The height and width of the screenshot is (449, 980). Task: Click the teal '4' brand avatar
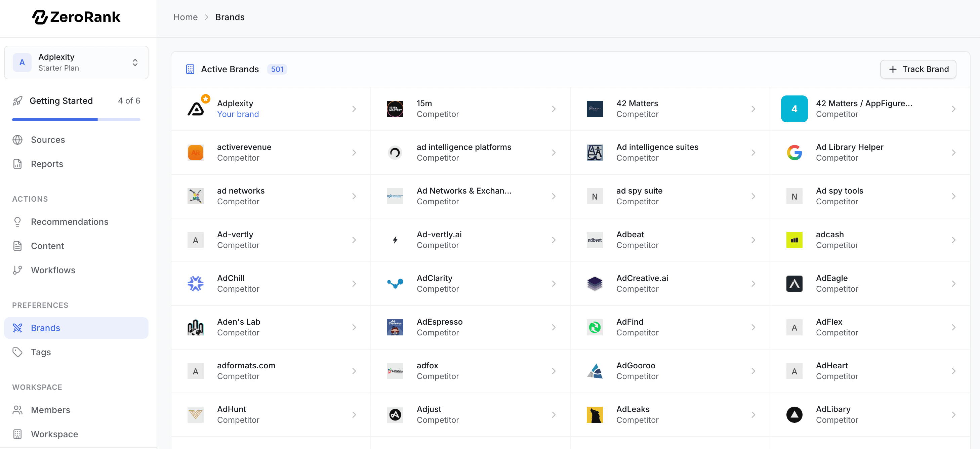794,109
